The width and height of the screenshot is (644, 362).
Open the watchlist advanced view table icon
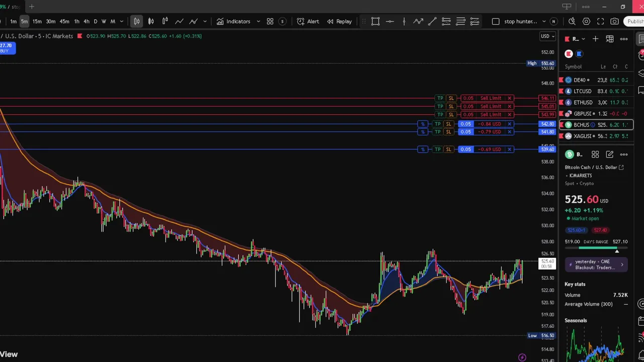pos(609,39)
